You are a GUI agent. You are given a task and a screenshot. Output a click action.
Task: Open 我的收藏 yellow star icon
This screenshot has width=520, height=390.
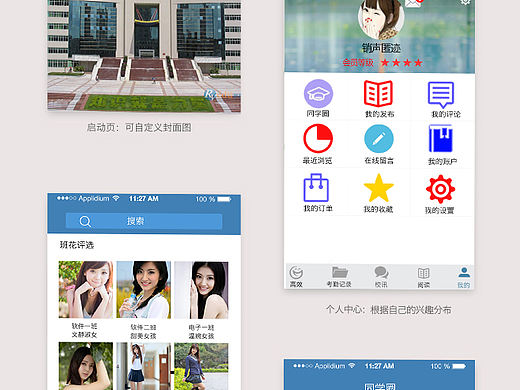point(378,188)
